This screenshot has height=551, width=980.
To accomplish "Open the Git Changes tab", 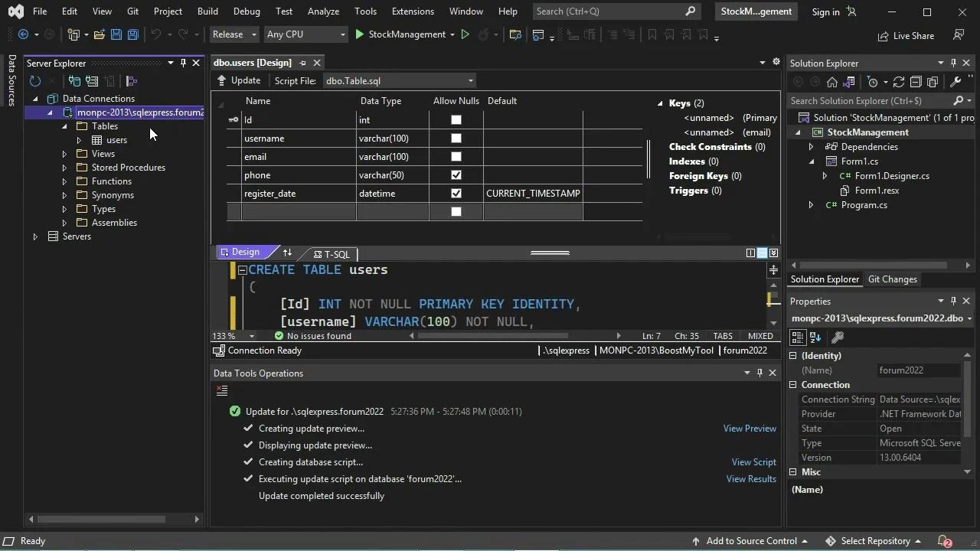I will tap(892, 279).
